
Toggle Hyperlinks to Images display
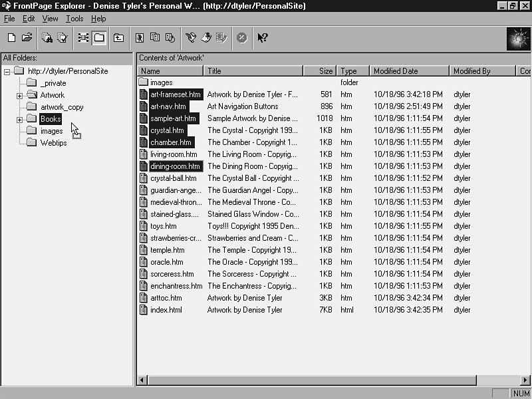coord(191,38)
